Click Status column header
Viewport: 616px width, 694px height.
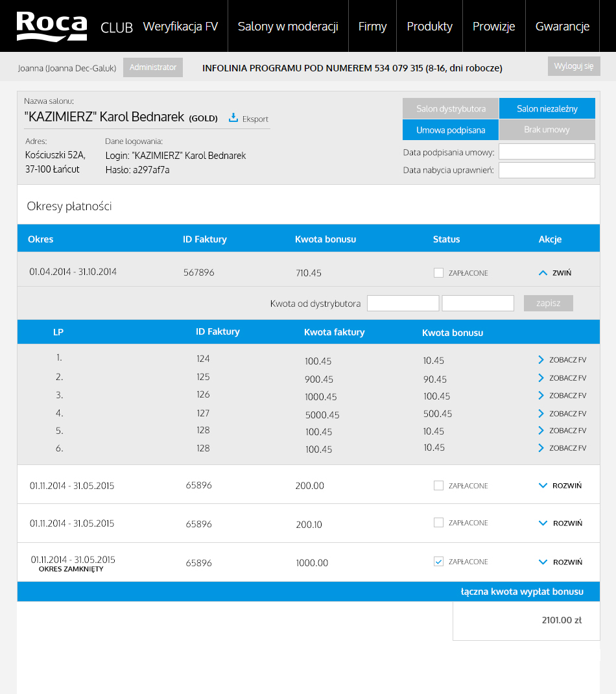pyautogui.click(x=447, y=239)
